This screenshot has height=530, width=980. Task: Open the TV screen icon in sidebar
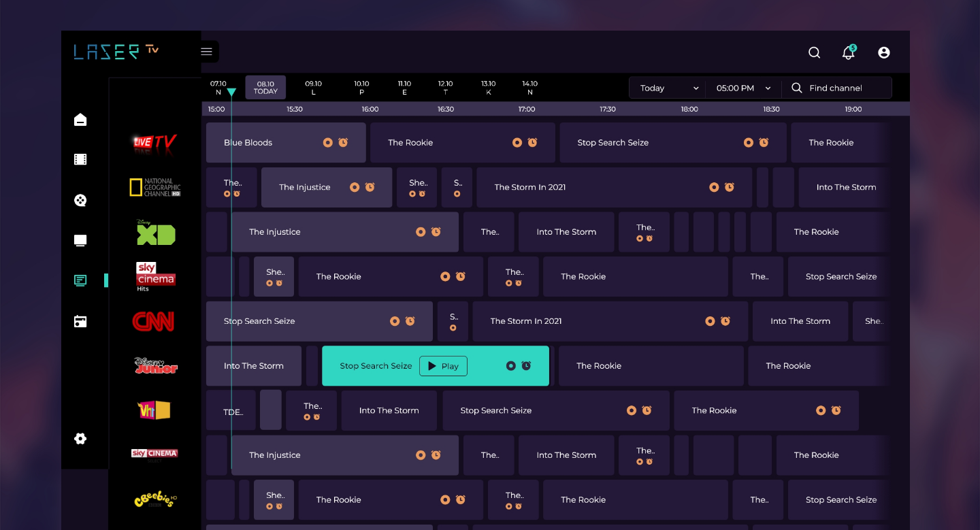pyautogui.click(x=80, y=240)
